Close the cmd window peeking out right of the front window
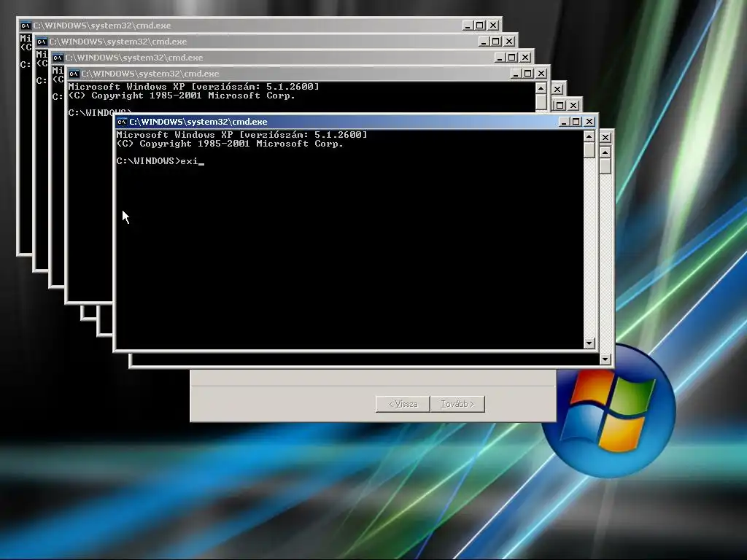The image size is (747, 560). point(605,138)
